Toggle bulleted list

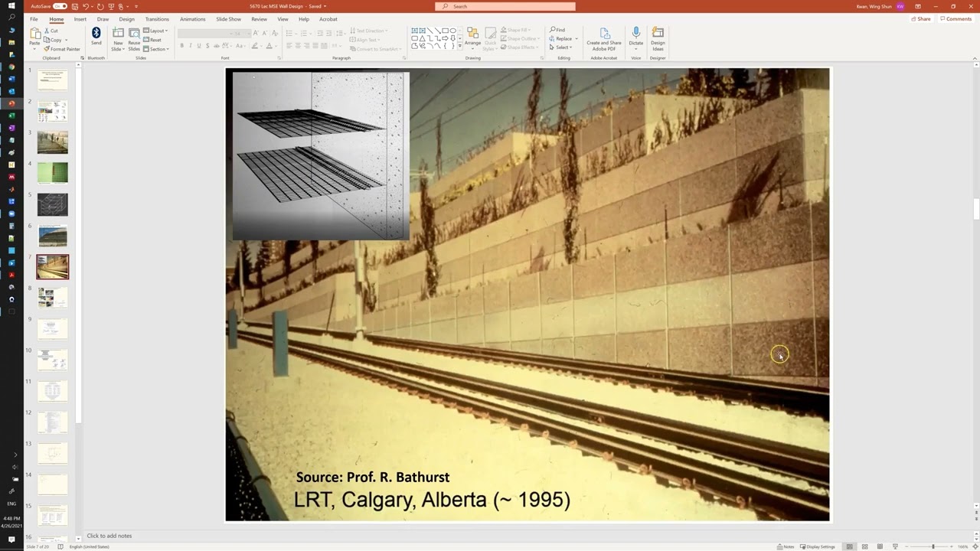coord(290,33)
